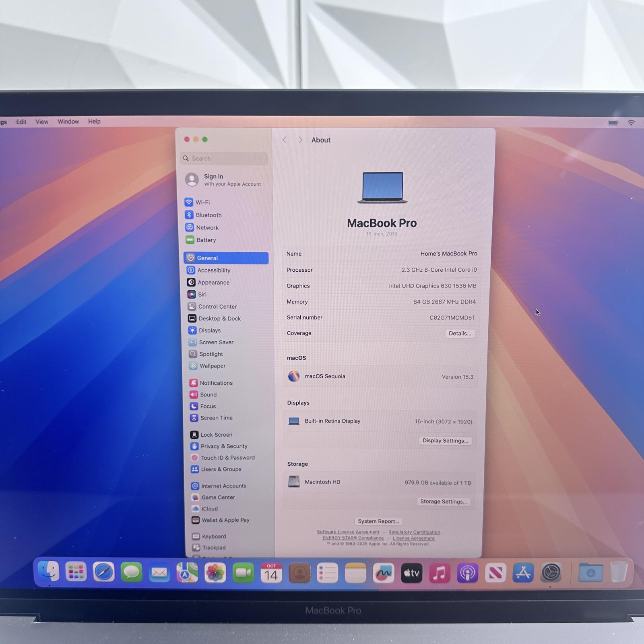Open Music from the Dock
644x644 pixels.
(439, 573)
